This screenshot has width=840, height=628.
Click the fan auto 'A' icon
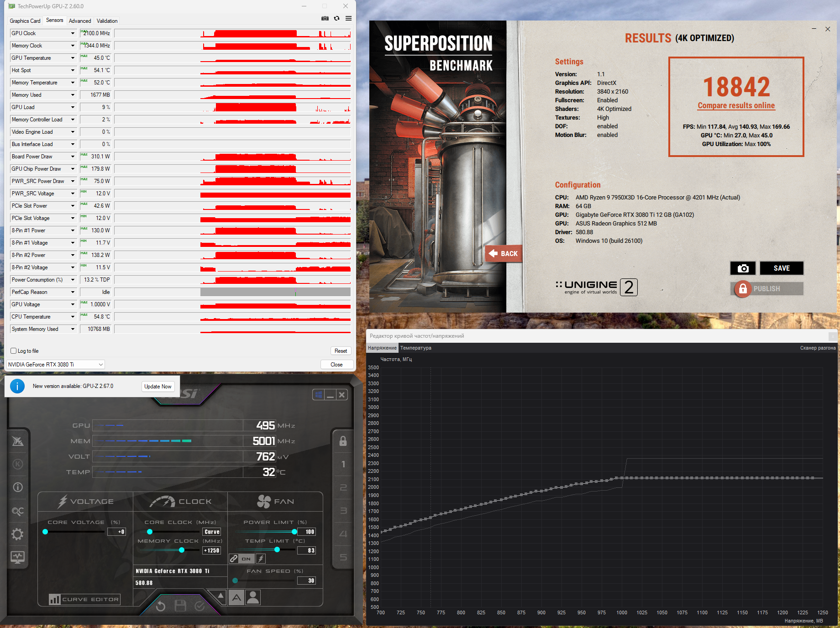(x=236, y=597)
